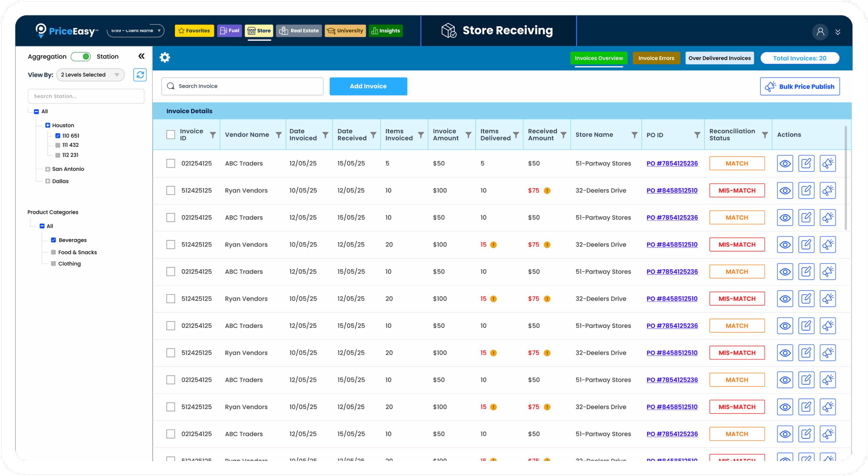Select all invoices with header checkbox
Screen dimensions: 868x476
pos(171,135)
